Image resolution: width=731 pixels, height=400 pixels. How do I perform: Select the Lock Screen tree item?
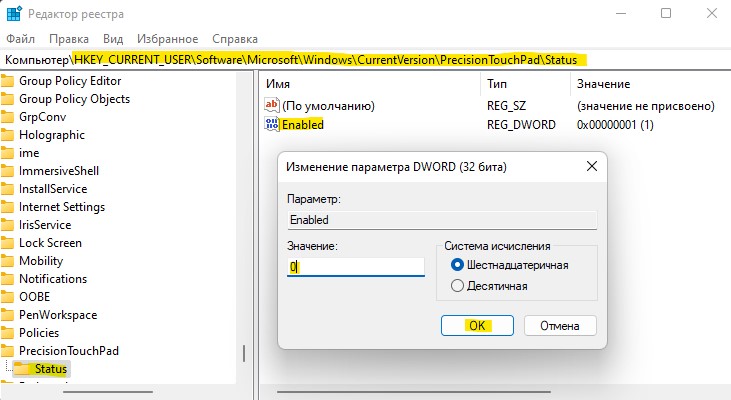tap(50, 243)
